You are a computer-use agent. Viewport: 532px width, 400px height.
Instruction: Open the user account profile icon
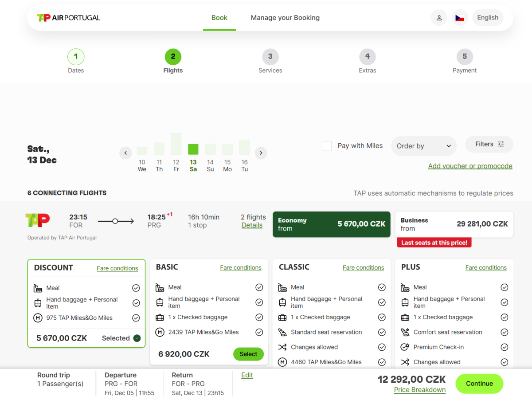[439, 18]
